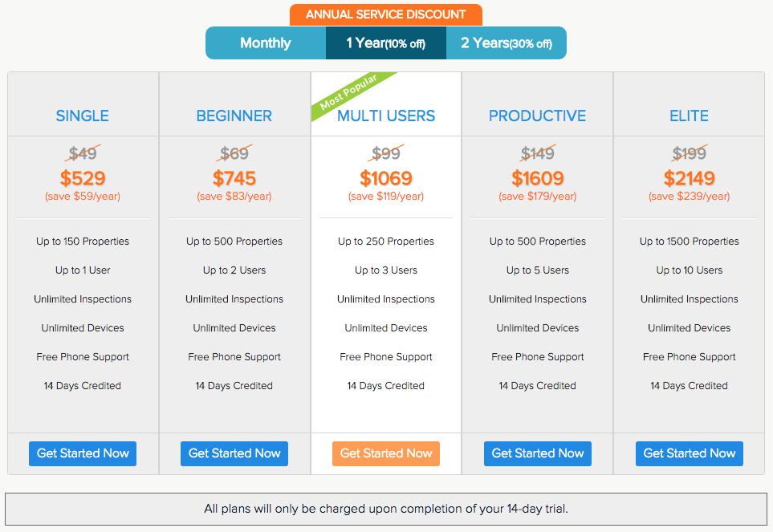Click the Most Popular green ribbon
773x532 pixels.
coord(351,93)
